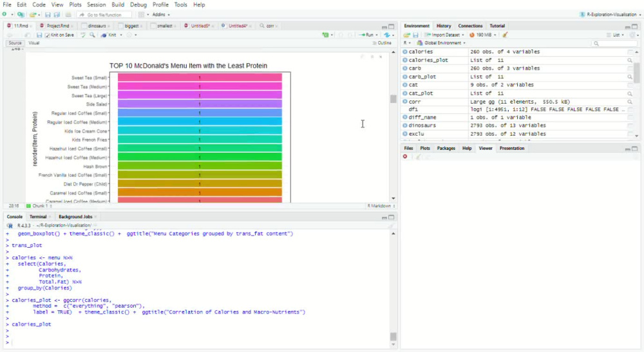The image size is (644, 352).
Task: Open the Plots menu
Action: 75,5
